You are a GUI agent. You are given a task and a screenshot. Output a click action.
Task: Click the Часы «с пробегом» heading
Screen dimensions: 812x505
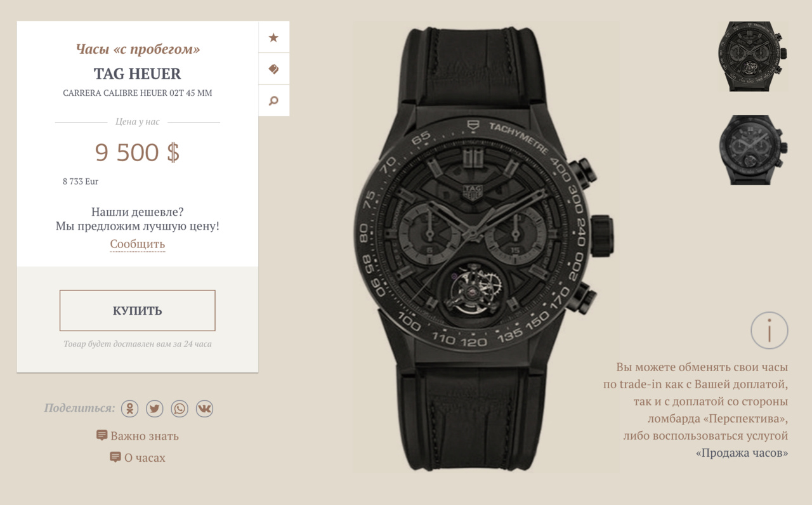pos(138,49)
